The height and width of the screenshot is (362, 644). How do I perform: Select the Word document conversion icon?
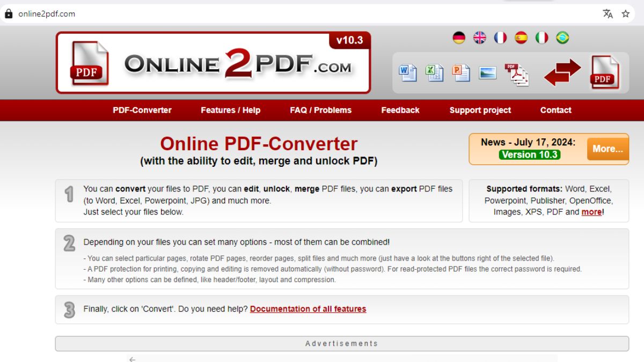point(408,73)
